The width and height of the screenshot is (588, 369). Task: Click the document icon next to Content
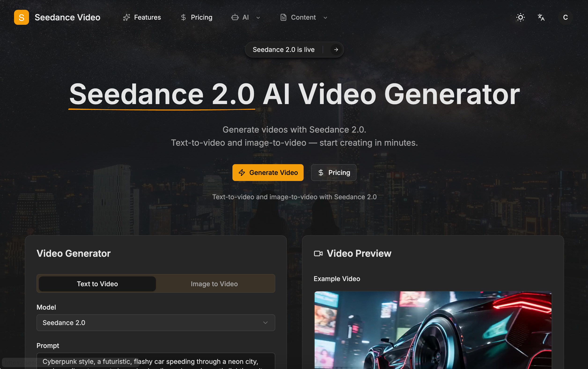pos(283,17)
